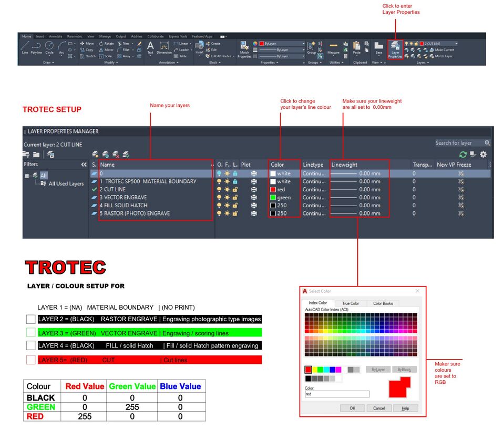The image size is (504, 429).
Task: Change the red color swatch of 2 CUT LINE
Action: (273, 189)
